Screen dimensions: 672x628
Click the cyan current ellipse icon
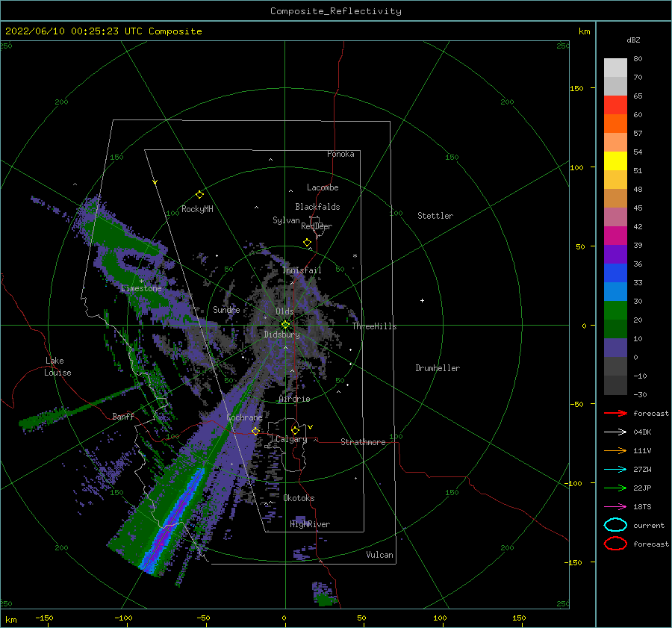pyautogui.click(x=615, y=525)
